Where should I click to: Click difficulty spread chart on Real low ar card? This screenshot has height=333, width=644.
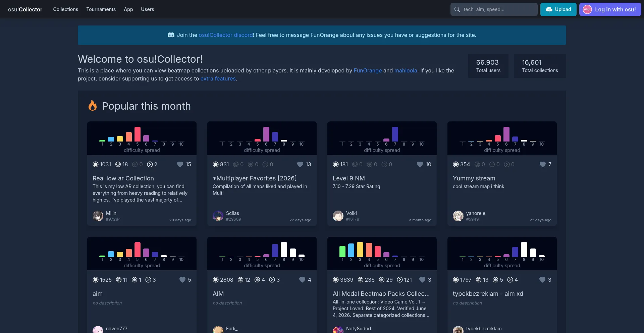coord(142,138)
